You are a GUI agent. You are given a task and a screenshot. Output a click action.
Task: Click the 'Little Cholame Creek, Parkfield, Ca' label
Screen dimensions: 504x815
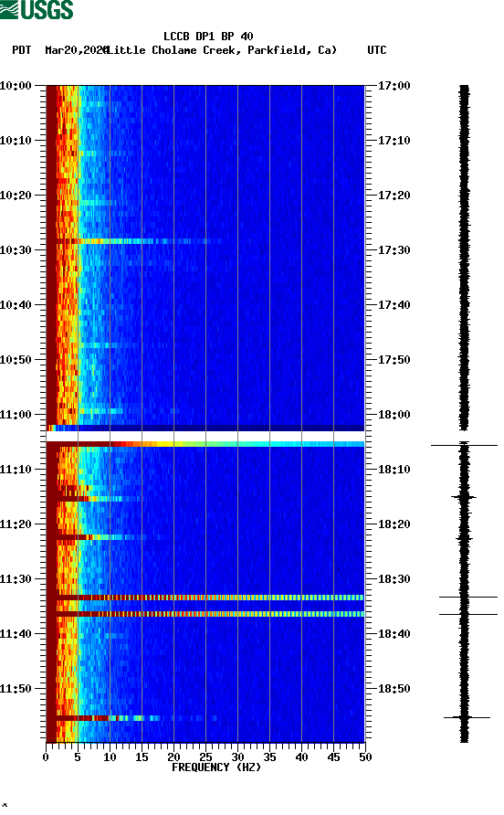pos(221,50)
